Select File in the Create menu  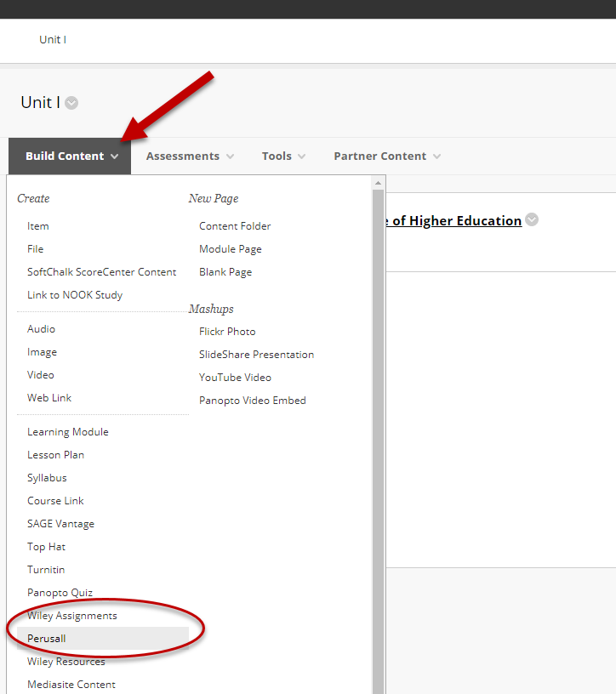point(35,249)
